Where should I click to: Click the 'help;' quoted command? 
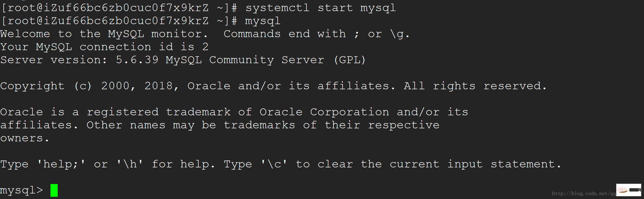61,164
